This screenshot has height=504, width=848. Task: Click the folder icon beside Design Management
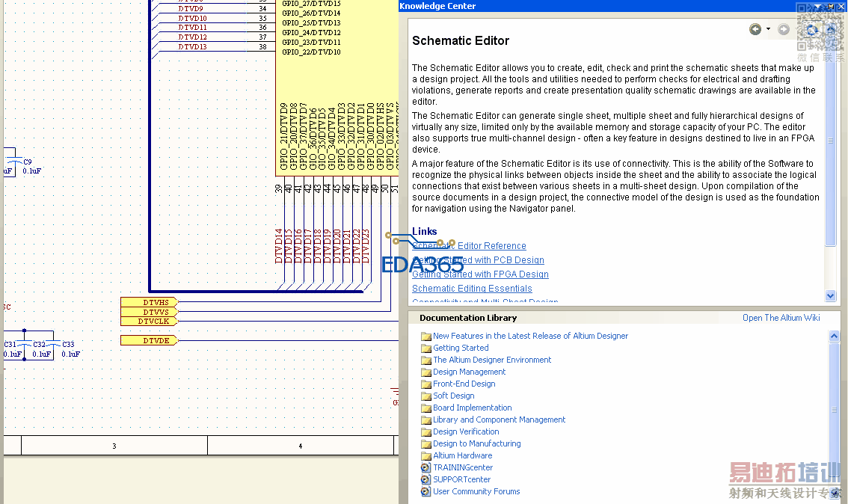pos(426,372)
